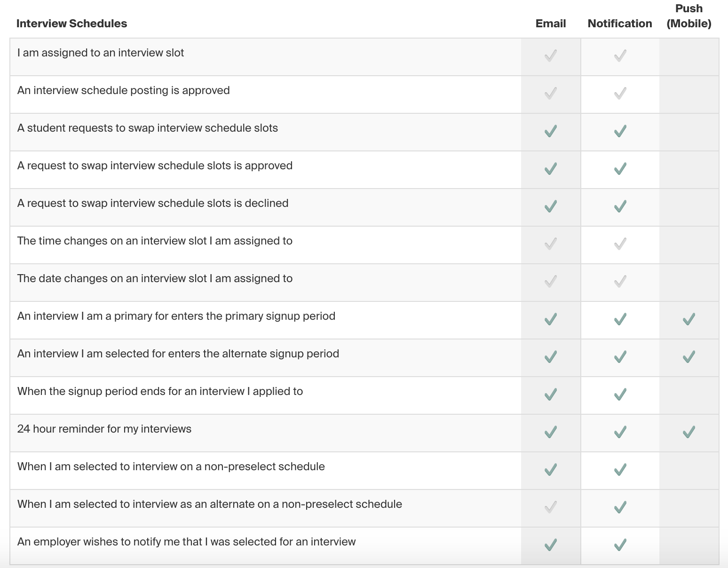
Task: Uncheck Email for 'An employer wishes to notify me' row
Action: tap(551, 544)
